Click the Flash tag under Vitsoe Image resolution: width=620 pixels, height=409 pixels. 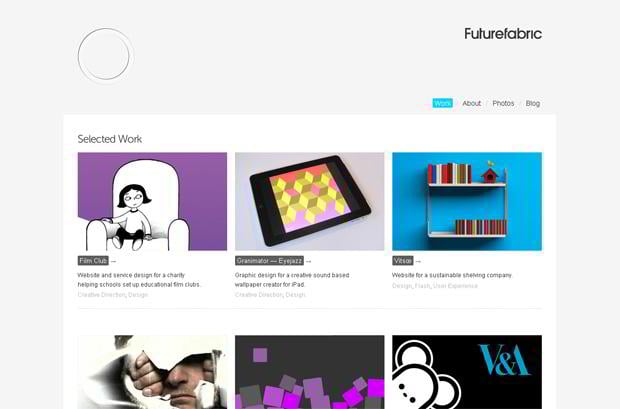422,286
